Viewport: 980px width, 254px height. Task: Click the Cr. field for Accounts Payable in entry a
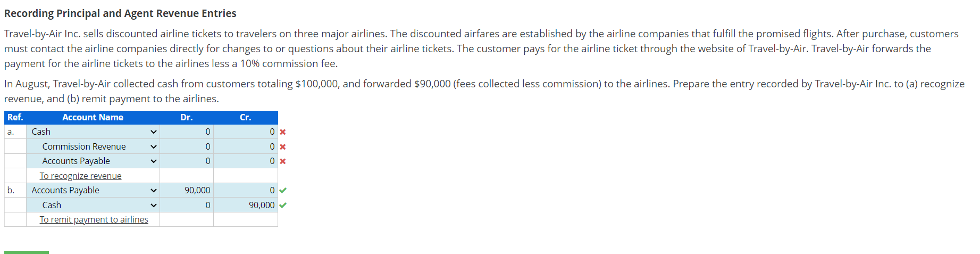pos(246,161)
